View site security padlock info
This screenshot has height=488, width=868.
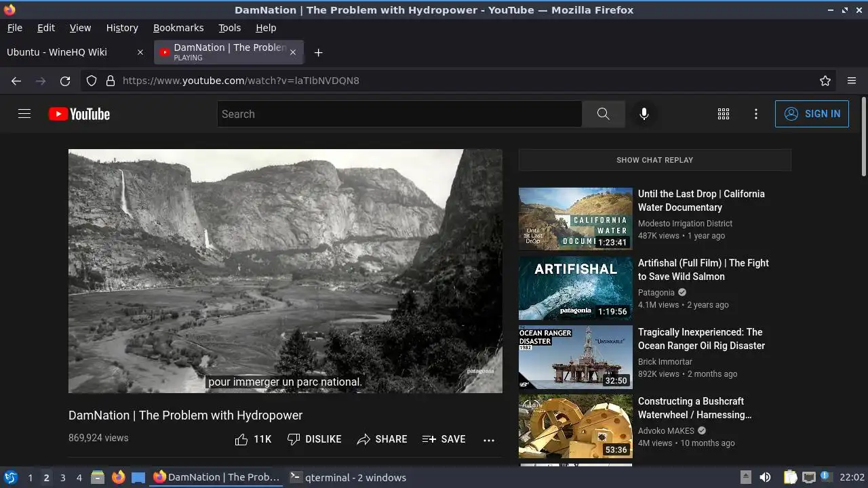[x=111, y=81]
